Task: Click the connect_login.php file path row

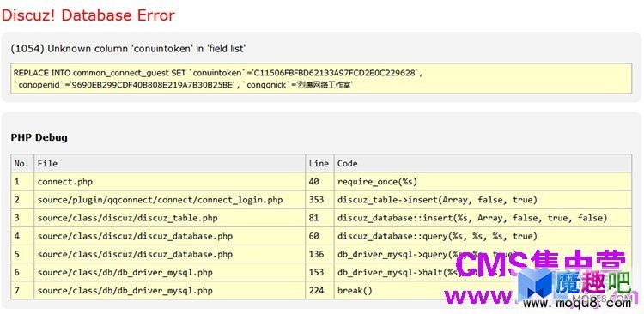Action: tap(161, 200)
